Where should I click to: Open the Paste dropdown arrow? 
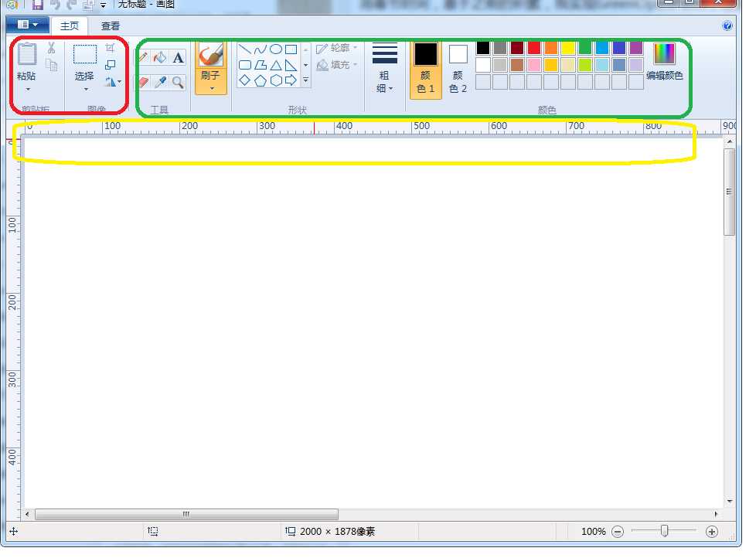(28, 89)
